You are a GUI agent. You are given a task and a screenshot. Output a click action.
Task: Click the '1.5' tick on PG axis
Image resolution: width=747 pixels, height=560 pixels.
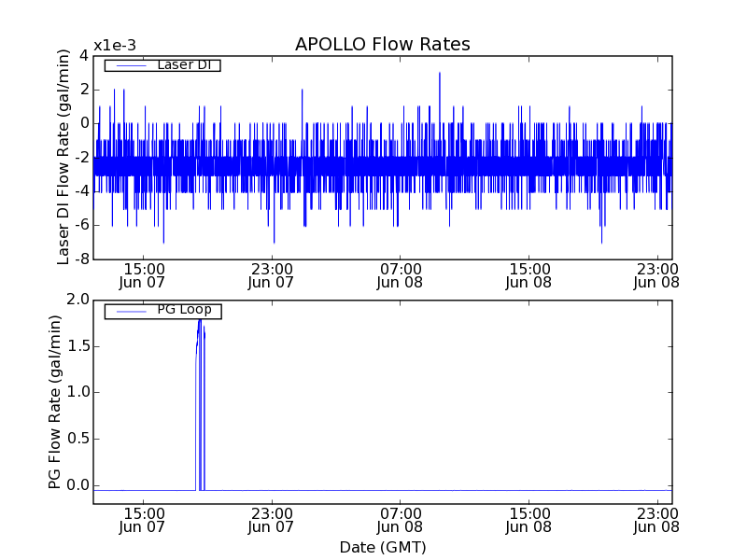[78, 346]
